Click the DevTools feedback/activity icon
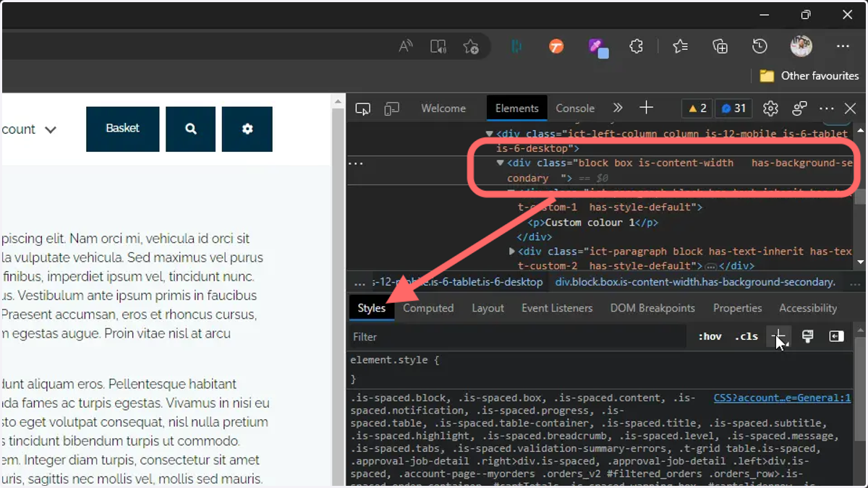Viewport: 868px width, 488px height. pos(799,108)
